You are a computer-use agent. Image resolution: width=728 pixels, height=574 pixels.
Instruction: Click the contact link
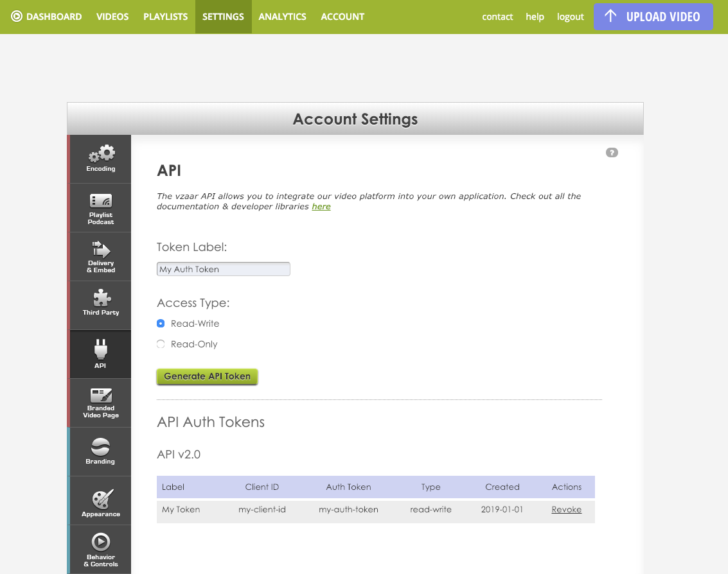pyautogui.click(x=497, y=17)
